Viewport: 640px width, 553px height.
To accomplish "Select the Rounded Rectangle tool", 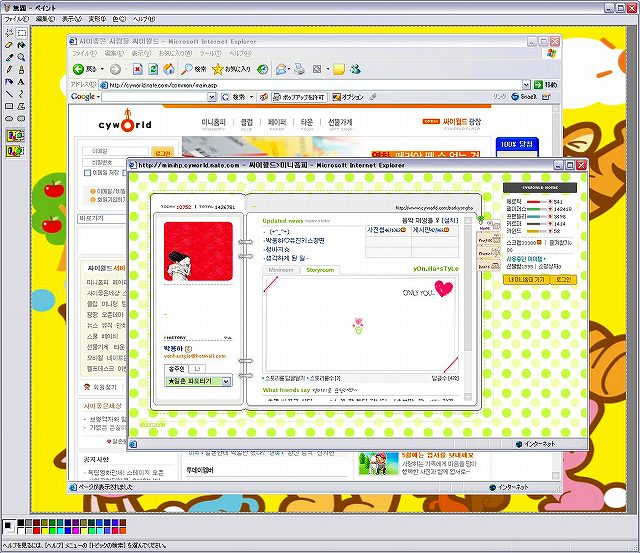I will [x=22, y=119].
